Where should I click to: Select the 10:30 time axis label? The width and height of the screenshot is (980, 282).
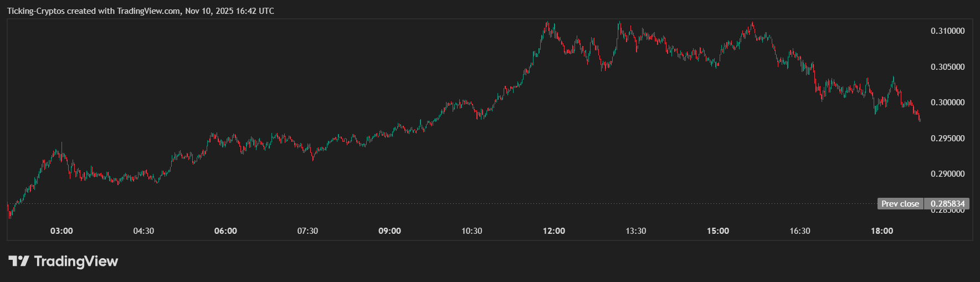(x=471, y=231)
